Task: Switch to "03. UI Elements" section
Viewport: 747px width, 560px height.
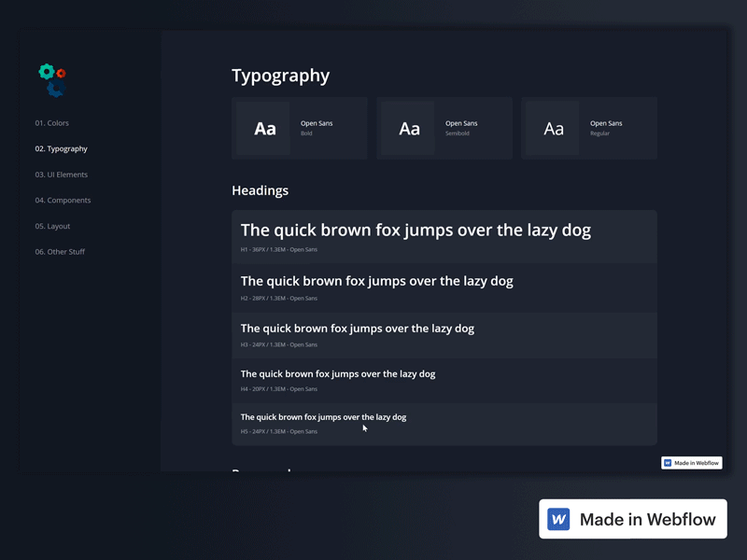Action: (61, 174)
